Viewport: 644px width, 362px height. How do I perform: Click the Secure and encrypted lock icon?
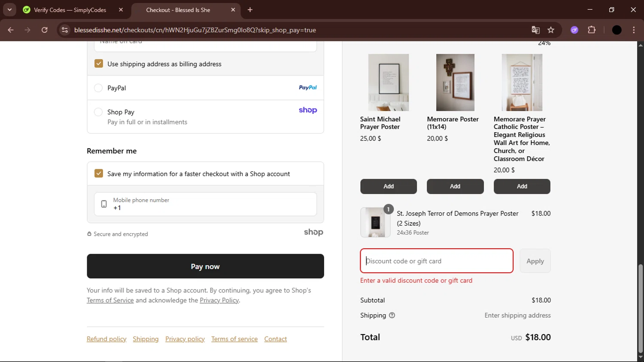coord(89,234)
